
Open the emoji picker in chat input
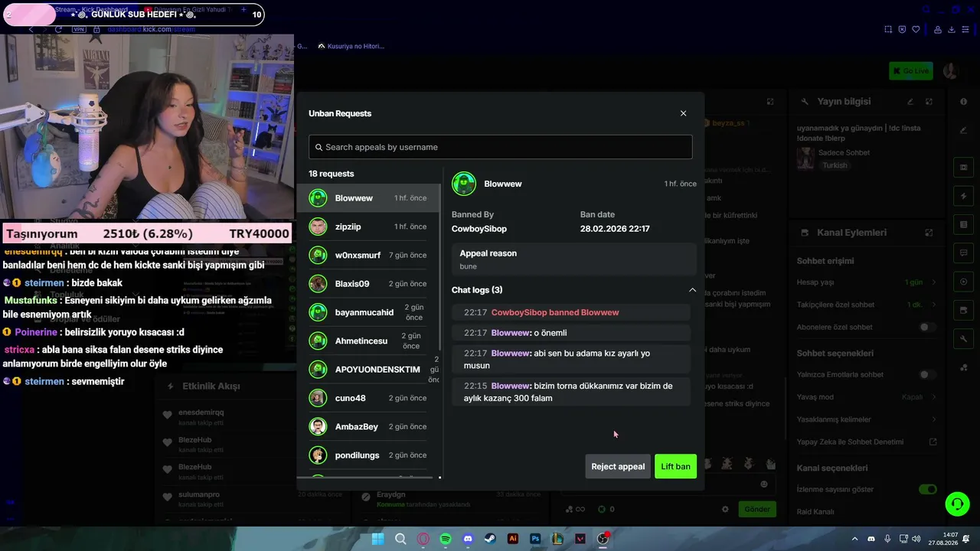coord(763,484)
